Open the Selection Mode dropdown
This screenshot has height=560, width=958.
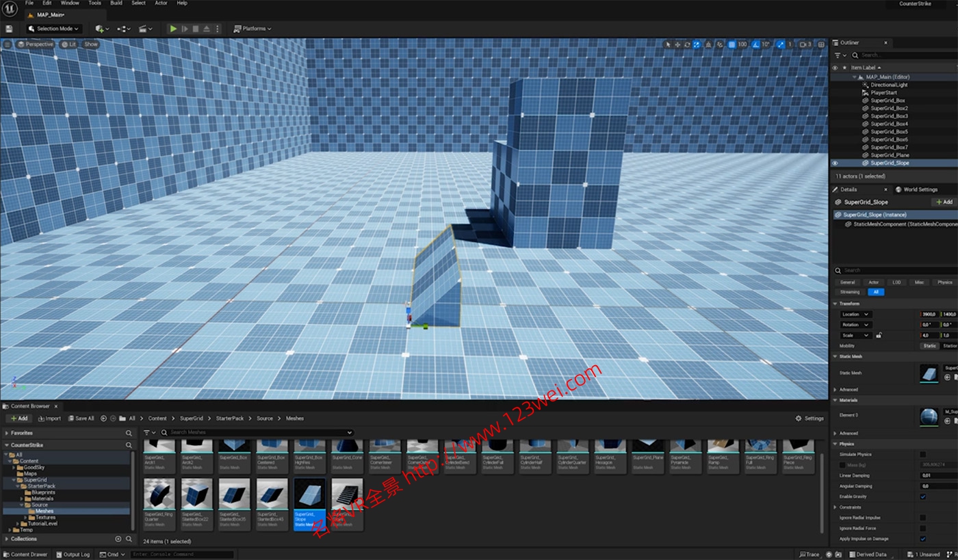point(54,29)
